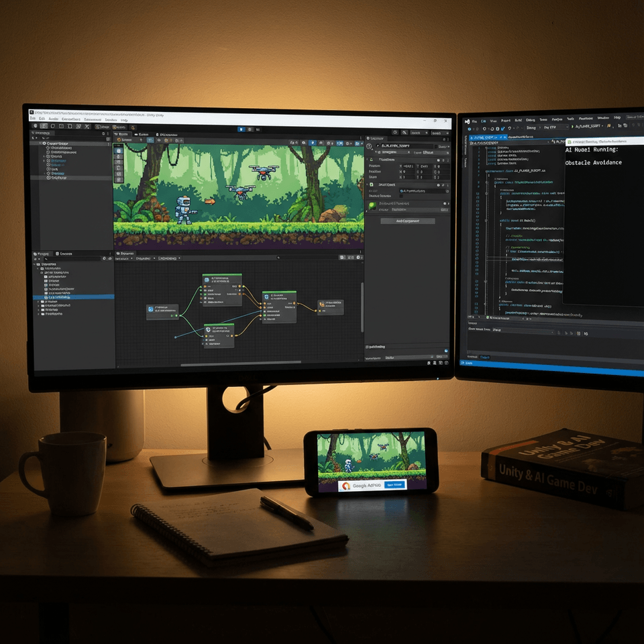Click the lock icon on the Hierarchy panel
The height and width of the screenshot is (644, 644).
[x=103, y=133]
